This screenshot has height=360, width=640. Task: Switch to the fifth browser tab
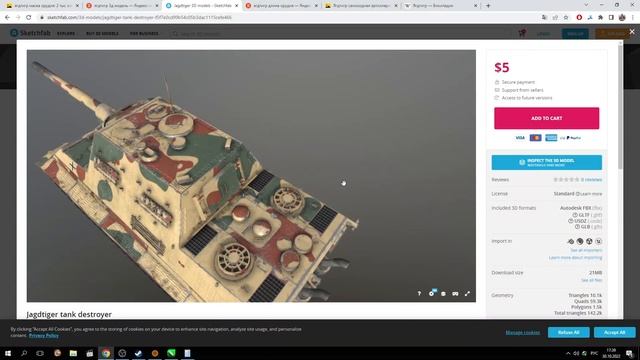361,6
